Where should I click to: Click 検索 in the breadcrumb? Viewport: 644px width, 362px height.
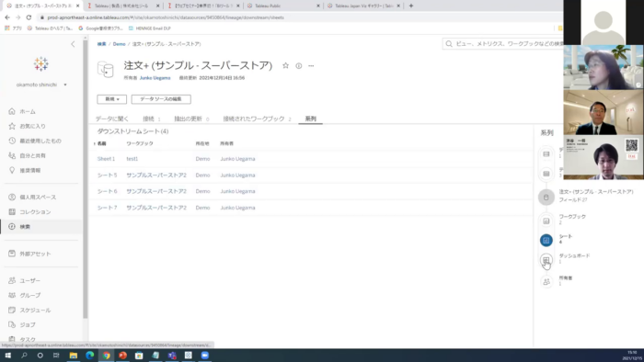[x=101, y=44]
